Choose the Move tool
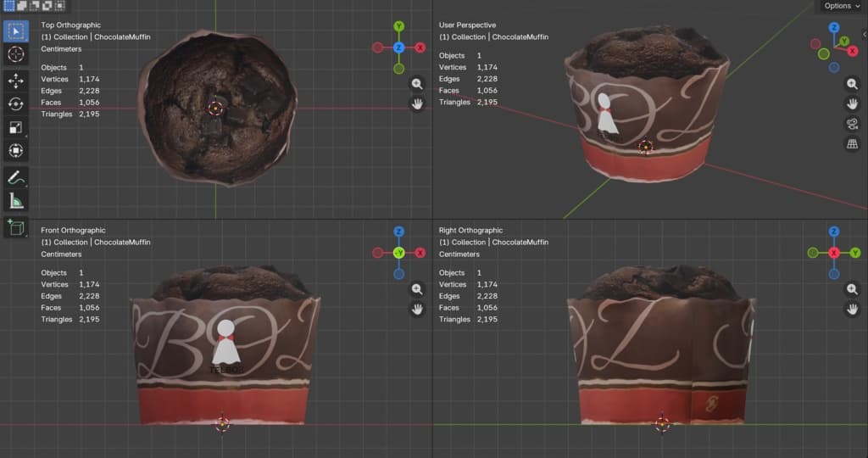The width and height of the screenshot is (868, 458). pyautogui.click(x=15, y=81)
